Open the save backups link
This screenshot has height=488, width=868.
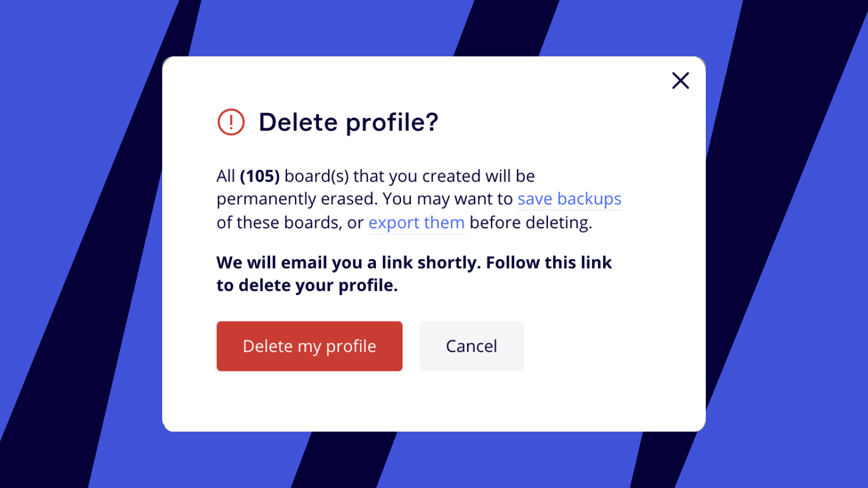(x=569, y=199)
